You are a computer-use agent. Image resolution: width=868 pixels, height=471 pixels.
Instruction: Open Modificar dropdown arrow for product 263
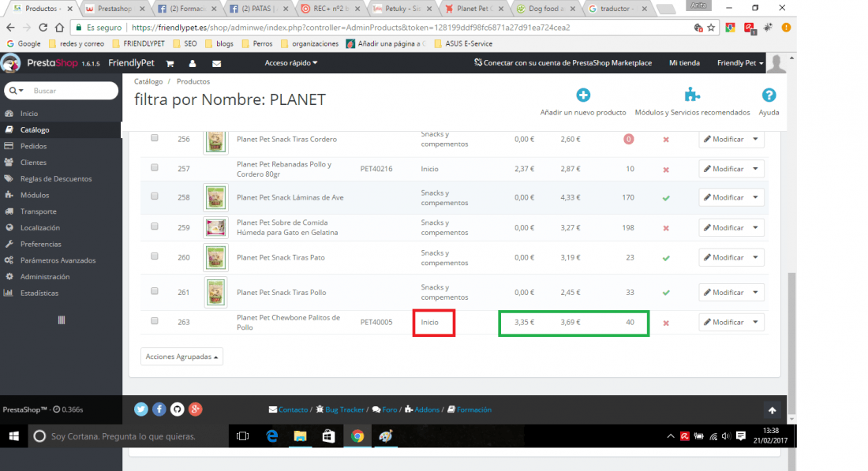[756, 322]
